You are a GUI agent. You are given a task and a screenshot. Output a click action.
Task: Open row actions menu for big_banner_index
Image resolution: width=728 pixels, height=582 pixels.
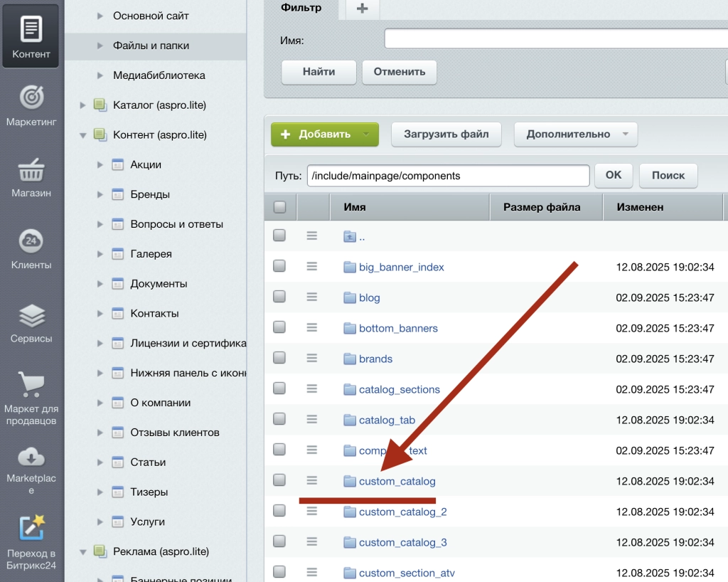[x=311, y=266]
